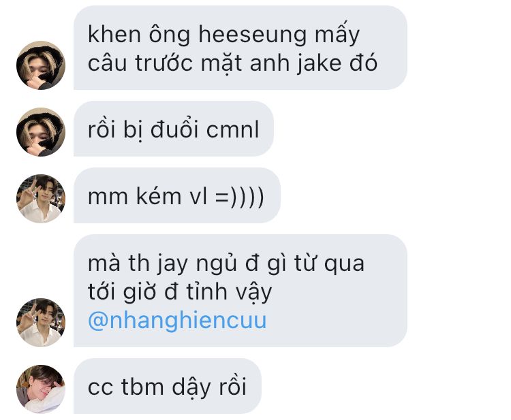Open the beanie-wearing avatar beside the heeseung message
The width and height of the screenshot is (511, 420).
[41, 65]
